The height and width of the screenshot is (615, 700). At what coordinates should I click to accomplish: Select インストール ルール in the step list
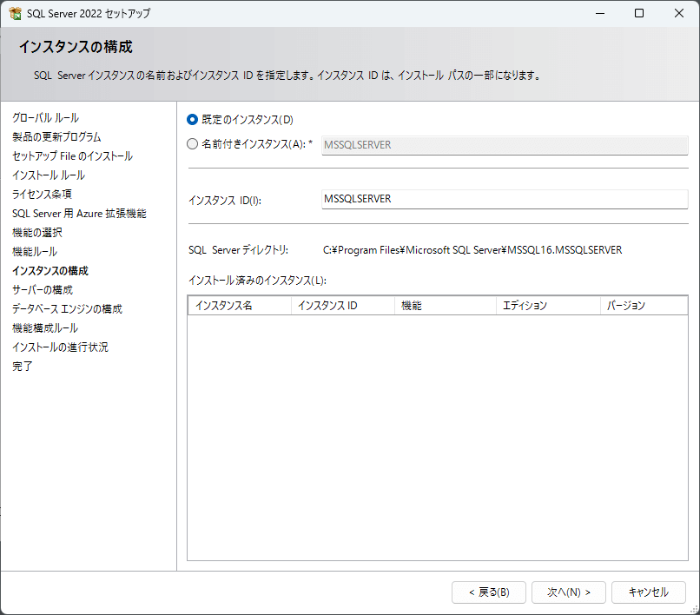click(49, 175)
